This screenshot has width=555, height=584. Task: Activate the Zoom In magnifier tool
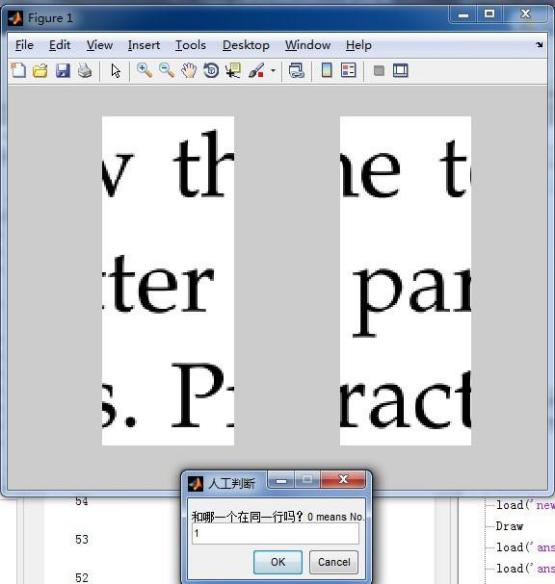[144, 70]
